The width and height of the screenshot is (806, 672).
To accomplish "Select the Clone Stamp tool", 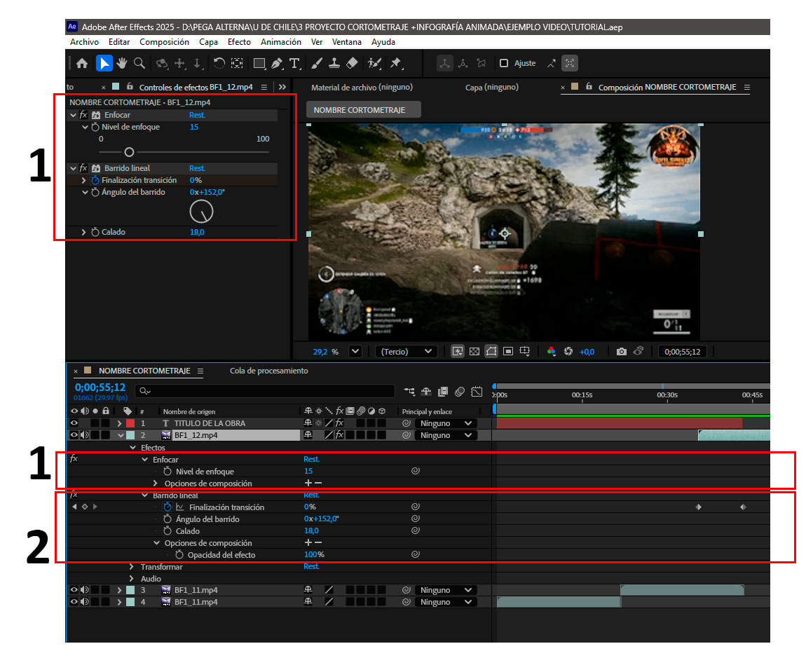I will point(334,63).
